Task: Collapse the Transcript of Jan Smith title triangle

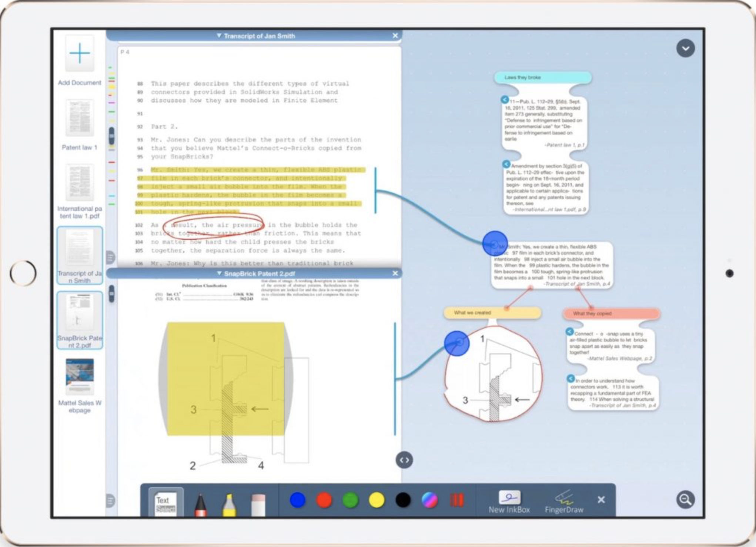Action: [x=219, y=36]
